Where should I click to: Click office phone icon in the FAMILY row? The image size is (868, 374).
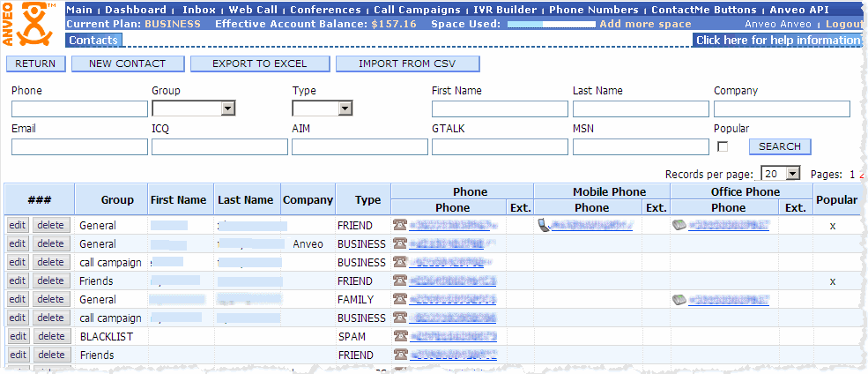pos(679,299)
